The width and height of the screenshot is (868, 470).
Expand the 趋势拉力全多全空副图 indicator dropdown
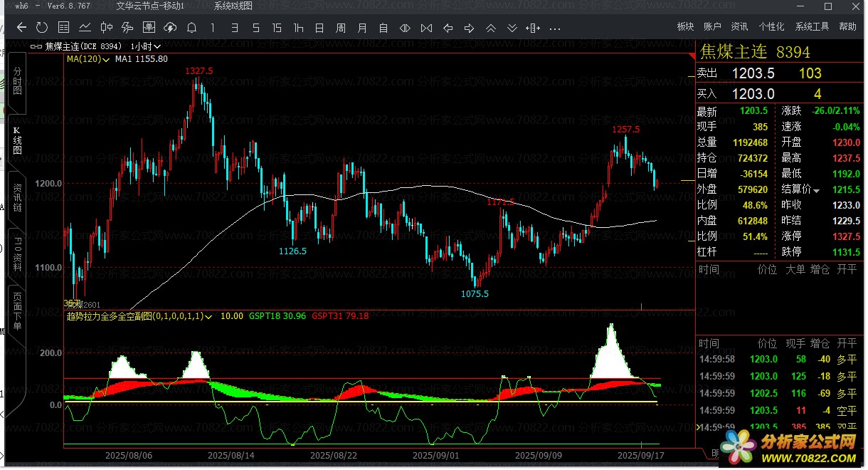tap(208, 316)
